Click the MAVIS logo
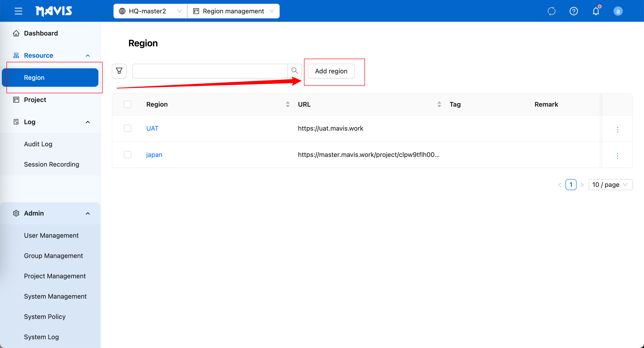Viewport: 644px width, 348px height. click(x=54, y=11)
